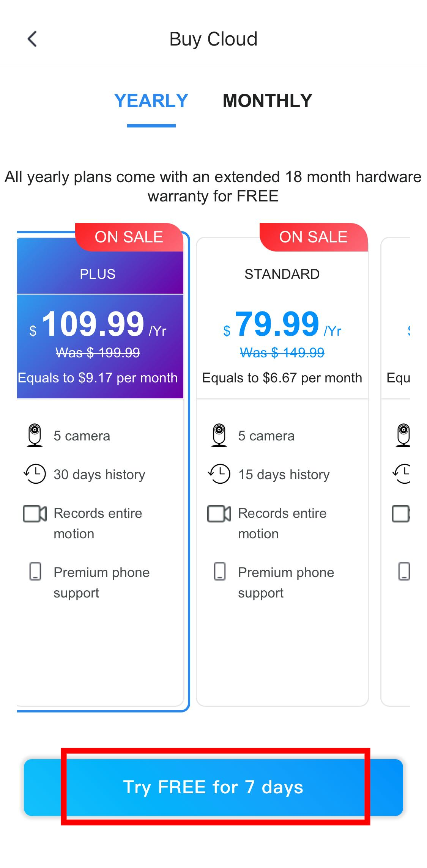Select the PLUS plan header
The image size is (427, 868).
pyautogui.click(x=98, y=274)
